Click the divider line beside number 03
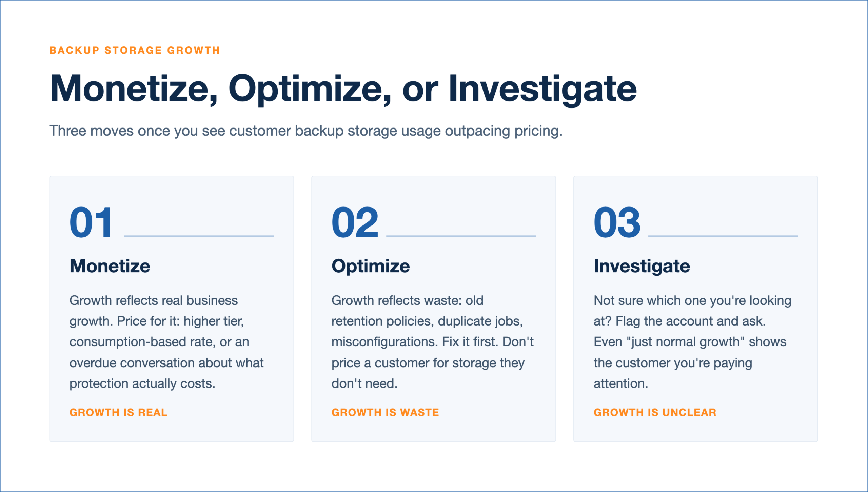The width and height of the screenshot is (868, 492). coord(723,236)
